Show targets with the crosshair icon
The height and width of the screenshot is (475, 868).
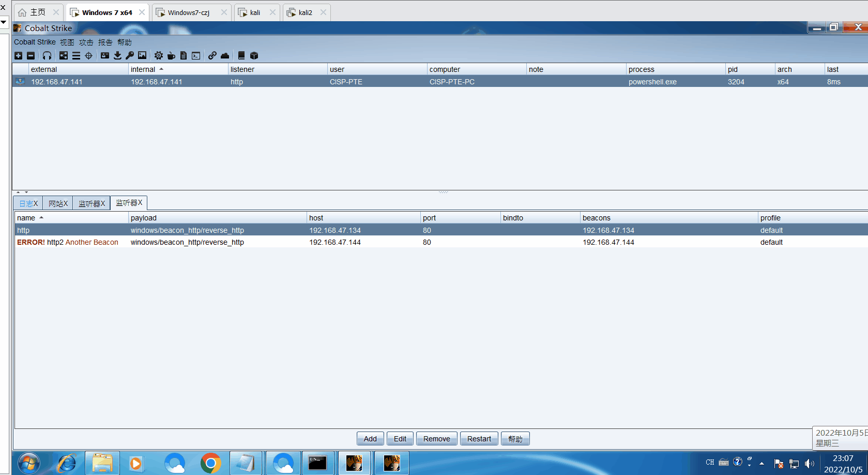coord(88,56)
